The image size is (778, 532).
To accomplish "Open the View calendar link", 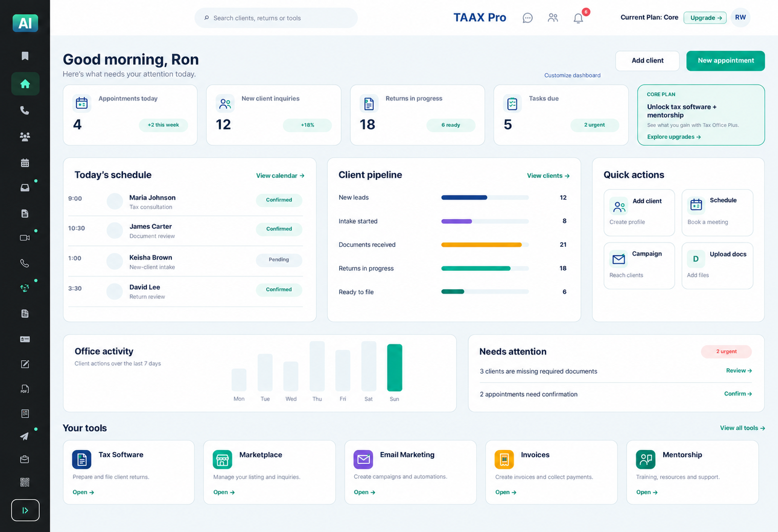I will point(280,175).
